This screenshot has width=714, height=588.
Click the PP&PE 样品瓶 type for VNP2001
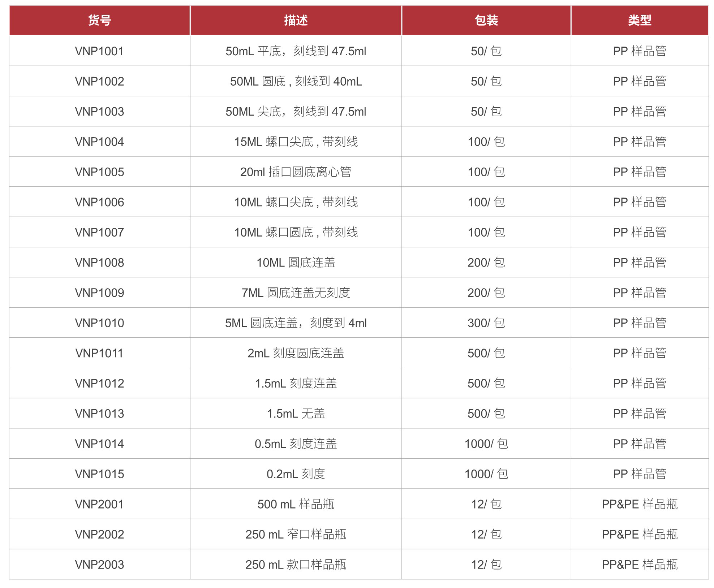pos(639,504)
